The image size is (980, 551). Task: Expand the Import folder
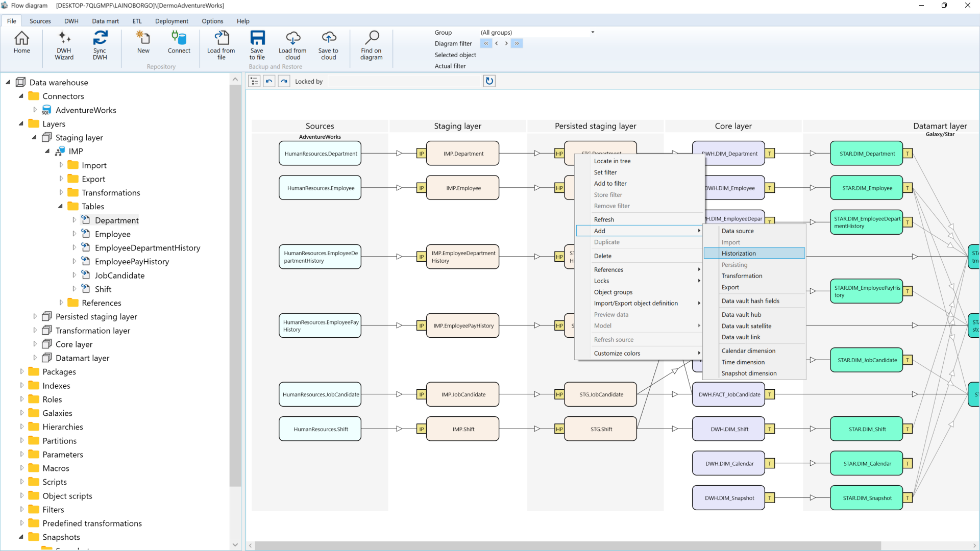point(61,165)
